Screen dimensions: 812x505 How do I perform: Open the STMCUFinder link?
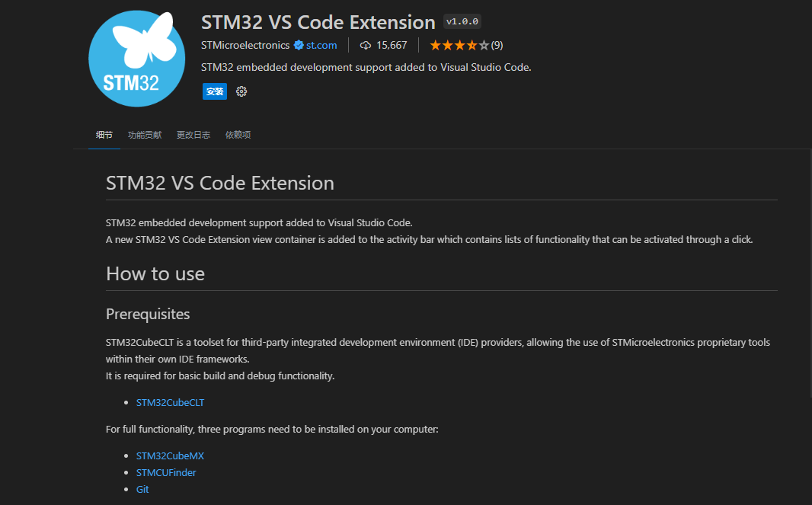166,472
